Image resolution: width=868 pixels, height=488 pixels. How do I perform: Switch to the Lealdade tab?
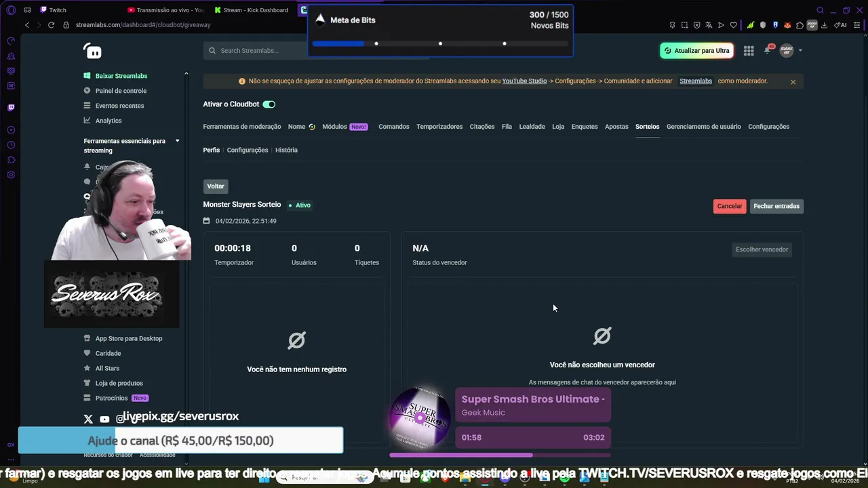tap(532, 127)
